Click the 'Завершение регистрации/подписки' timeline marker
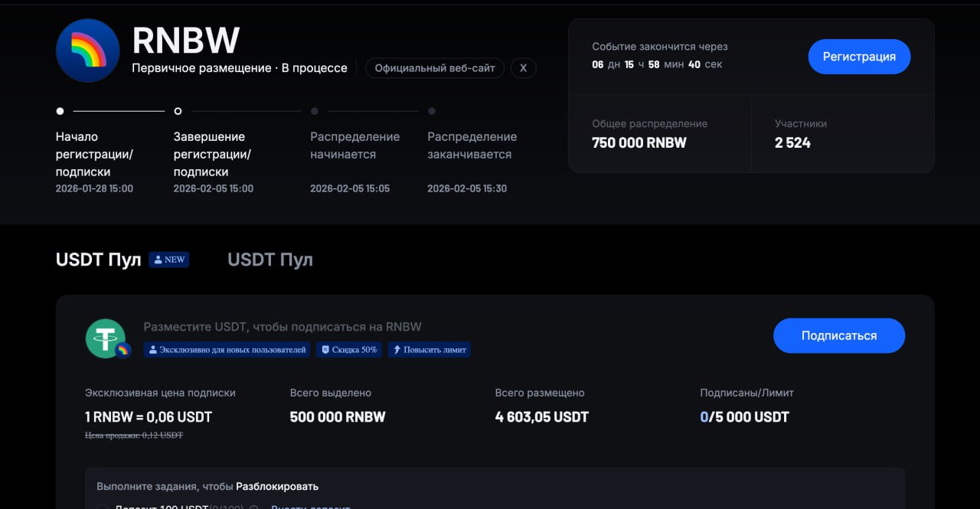980x509 pixels. 178,111
